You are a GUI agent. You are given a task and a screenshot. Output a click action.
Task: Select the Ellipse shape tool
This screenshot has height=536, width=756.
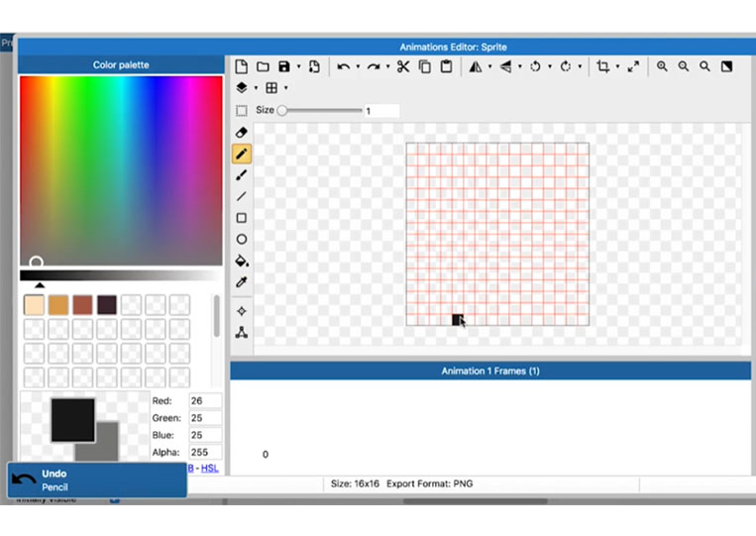coord(242,239)
